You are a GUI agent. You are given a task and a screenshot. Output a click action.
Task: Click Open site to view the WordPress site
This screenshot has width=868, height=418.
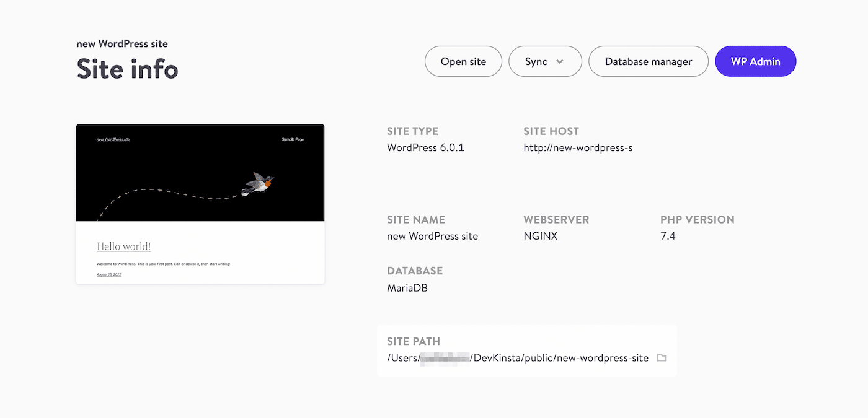tap(463, 61)
